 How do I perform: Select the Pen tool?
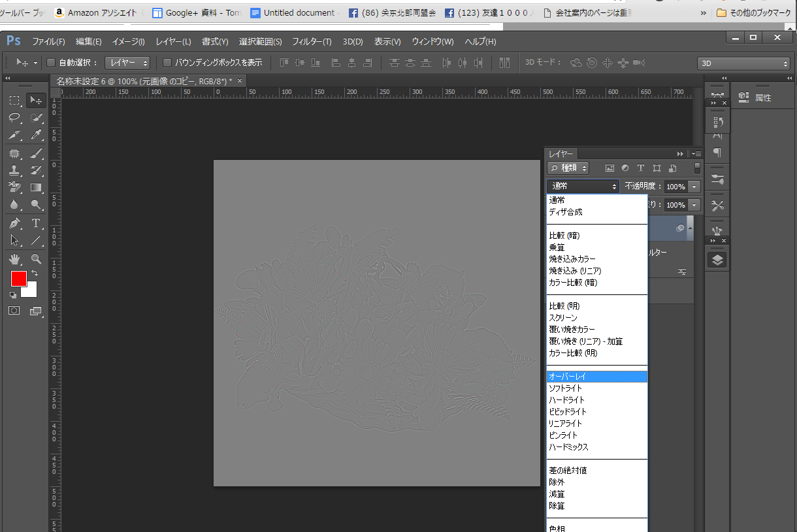14,223
